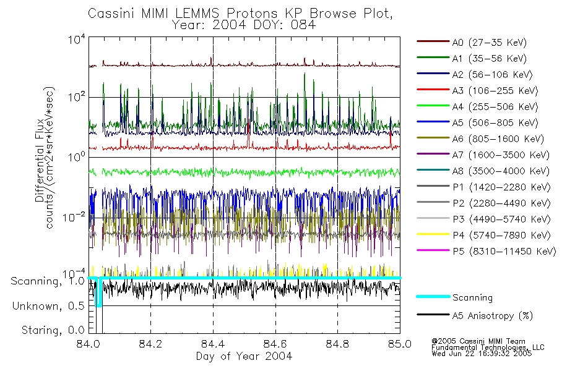Click the black A5 Anisotropy legend line

(x=433, y=314)
